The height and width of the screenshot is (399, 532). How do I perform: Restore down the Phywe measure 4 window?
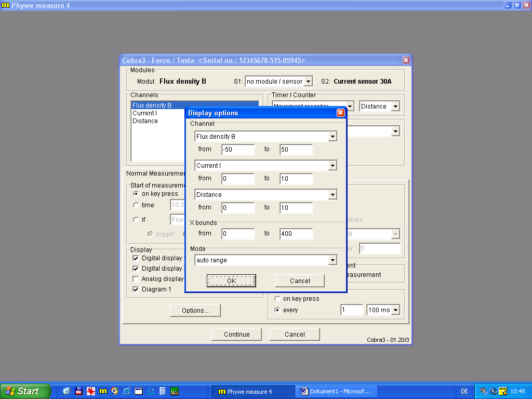point(517,5)
